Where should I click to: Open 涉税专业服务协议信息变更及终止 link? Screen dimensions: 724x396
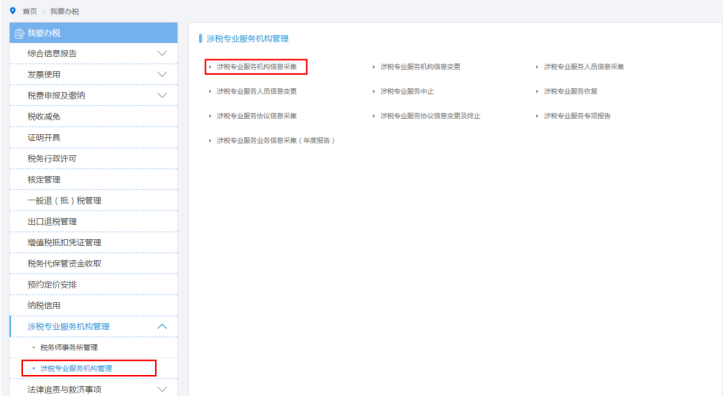coord(430,116)
